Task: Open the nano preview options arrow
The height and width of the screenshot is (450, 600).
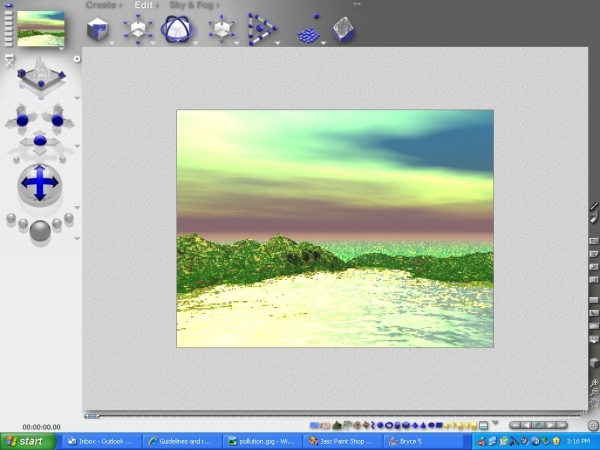Action: 61,49
